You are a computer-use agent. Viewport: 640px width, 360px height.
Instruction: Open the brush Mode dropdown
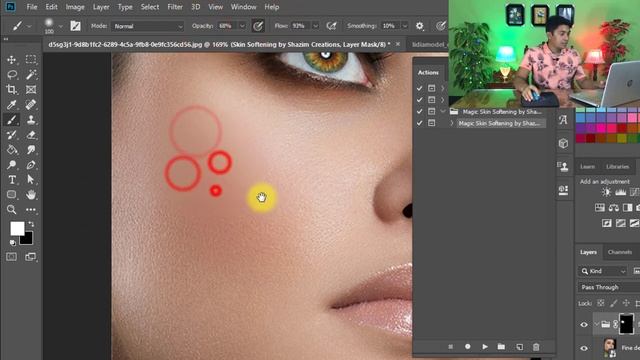pos(148,26)
